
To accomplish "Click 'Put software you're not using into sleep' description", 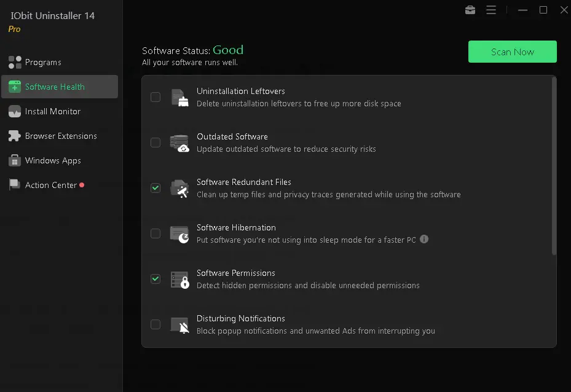I will [x=306, y=240].
